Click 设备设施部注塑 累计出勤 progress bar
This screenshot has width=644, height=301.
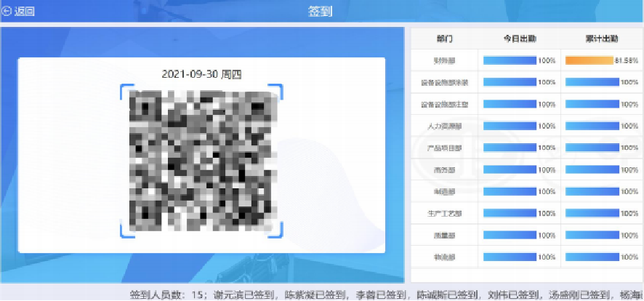click(x=592, y=104)
